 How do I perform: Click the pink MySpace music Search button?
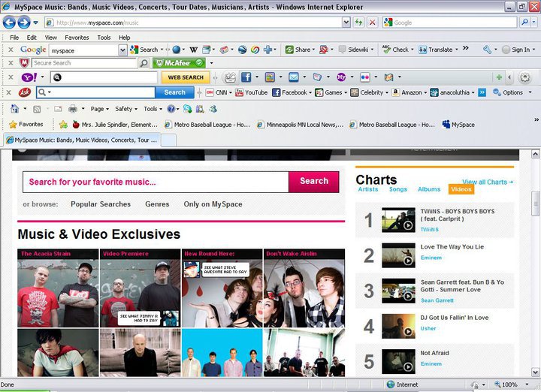click(x=313, y=182)
